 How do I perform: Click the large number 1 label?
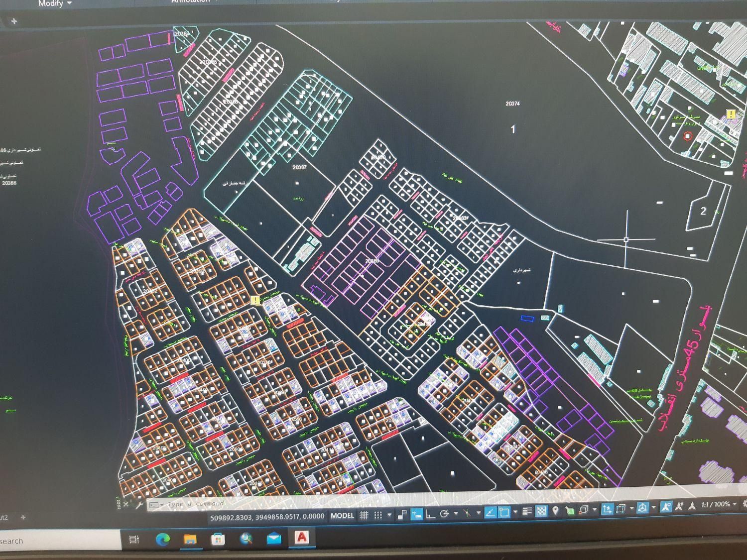pos(513,129)
